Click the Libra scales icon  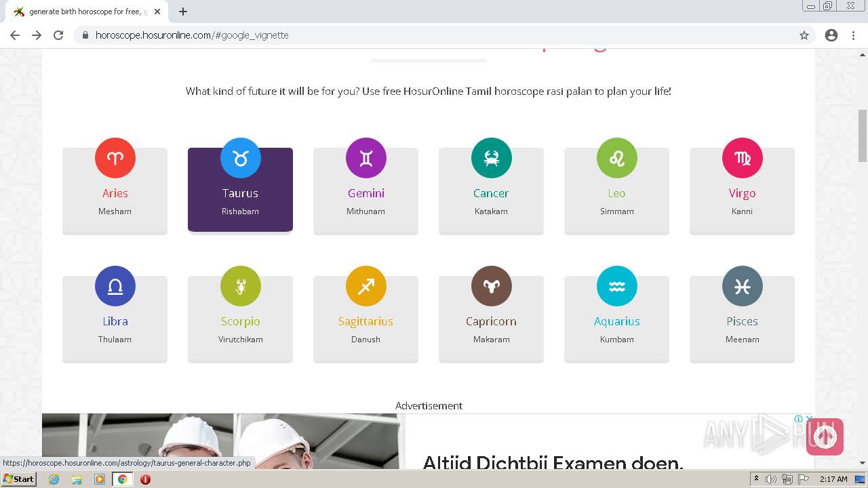[115, 286]
